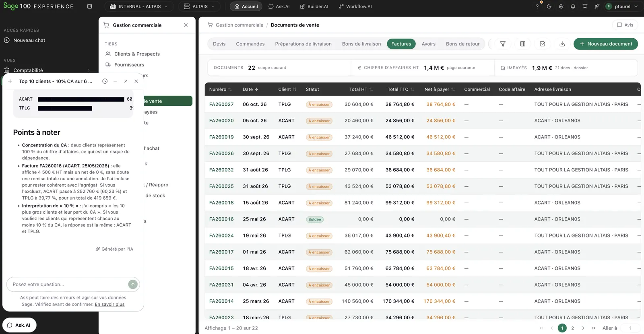Screen dimensions: 644x334
Task: Open notifications bell
Action: tap(573, 6)
